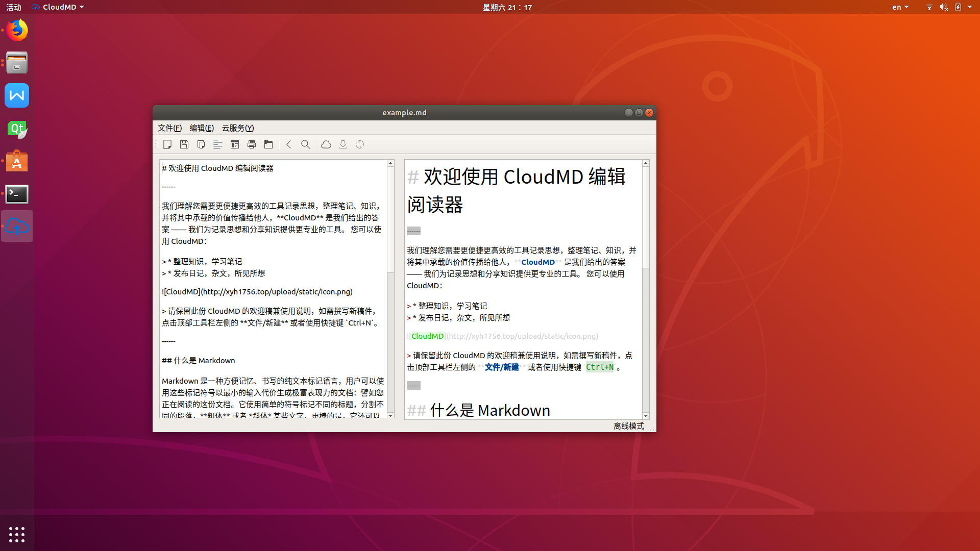Image resolution: width=980 pixels, height=551 pixels.
Task: Open Ubuntu Software from the dock
Action: pos(17,161)
